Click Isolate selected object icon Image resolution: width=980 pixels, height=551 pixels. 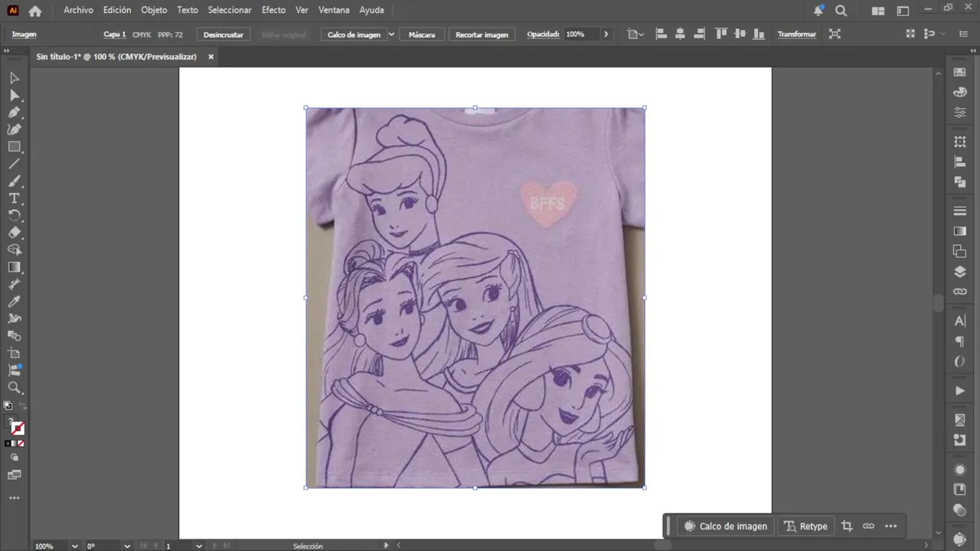835,34
